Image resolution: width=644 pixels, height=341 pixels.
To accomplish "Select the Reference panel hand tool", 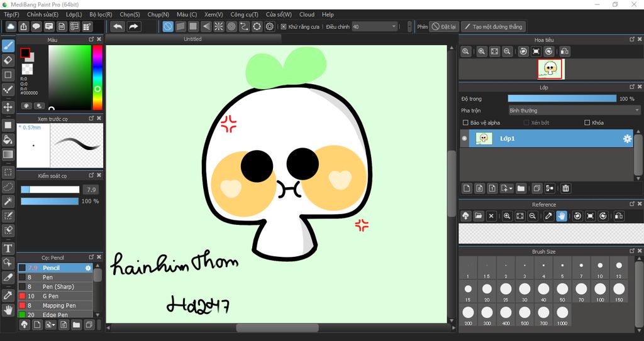I will click(561, 216).
